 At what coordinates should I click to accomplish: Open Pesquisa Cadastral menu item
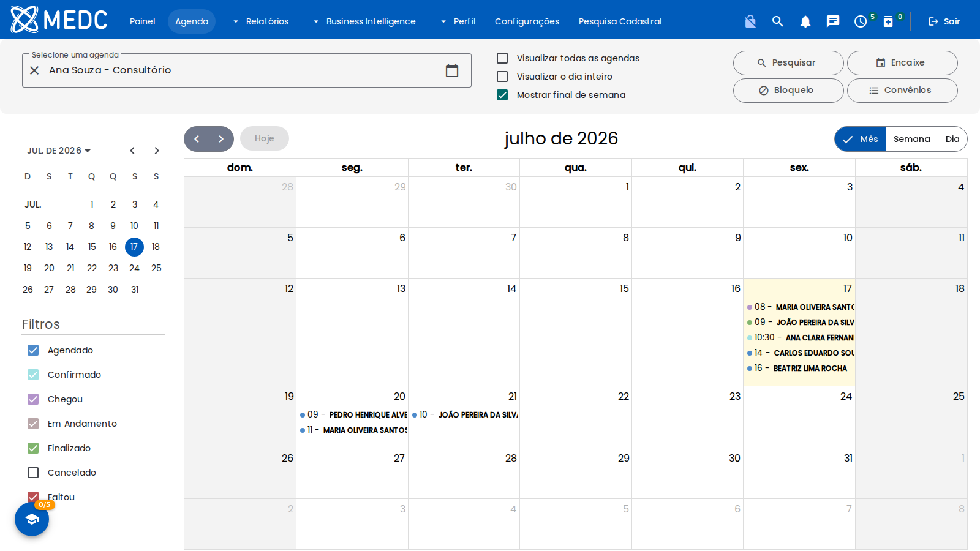620,21
